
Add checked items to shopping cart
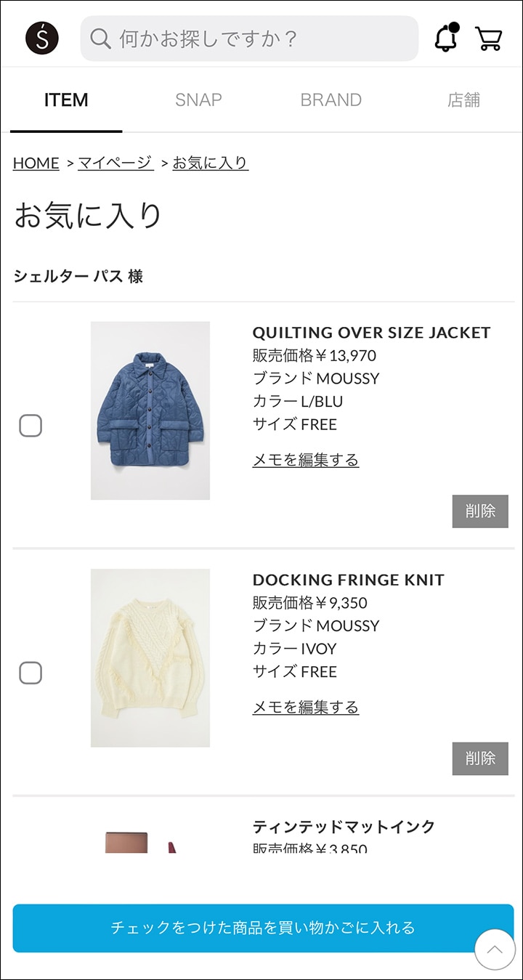point(263,928)
